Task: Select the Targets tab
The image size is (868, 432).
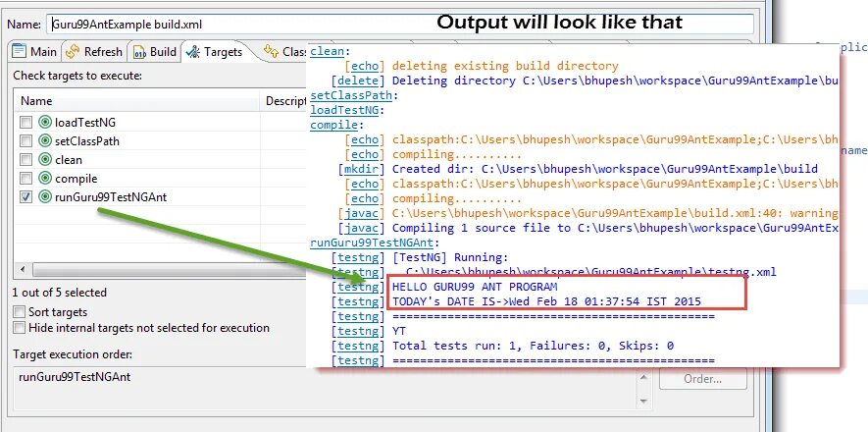Action: pyautogui.click(x=216, y=51)
